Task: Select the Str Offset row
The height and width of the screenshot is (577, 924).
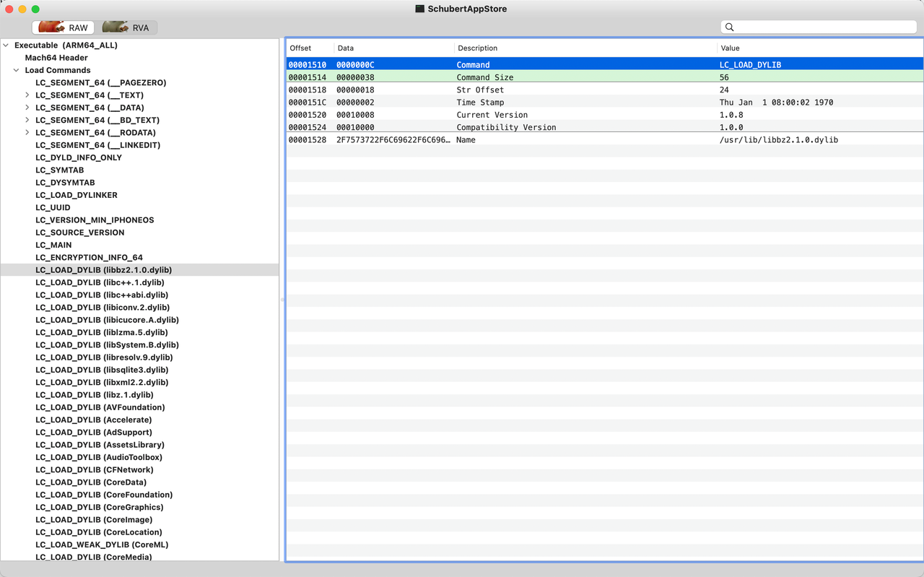Action: tap(605, 90)
